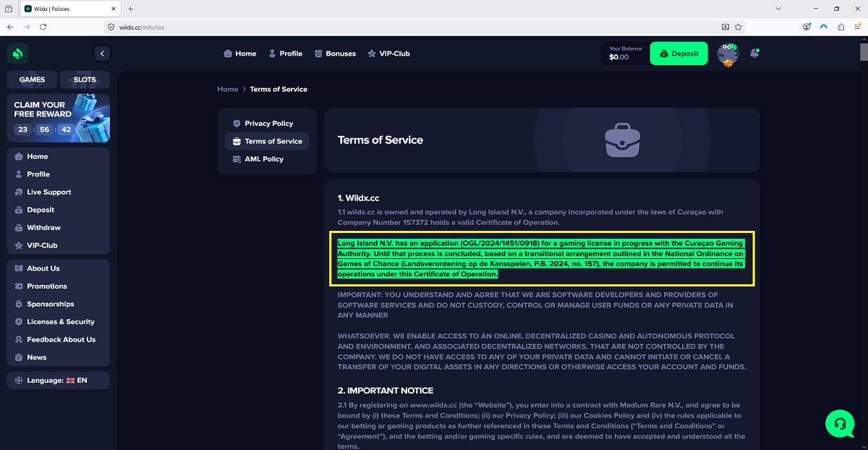Open VIP-Club in the top navigation

[388, 54]
